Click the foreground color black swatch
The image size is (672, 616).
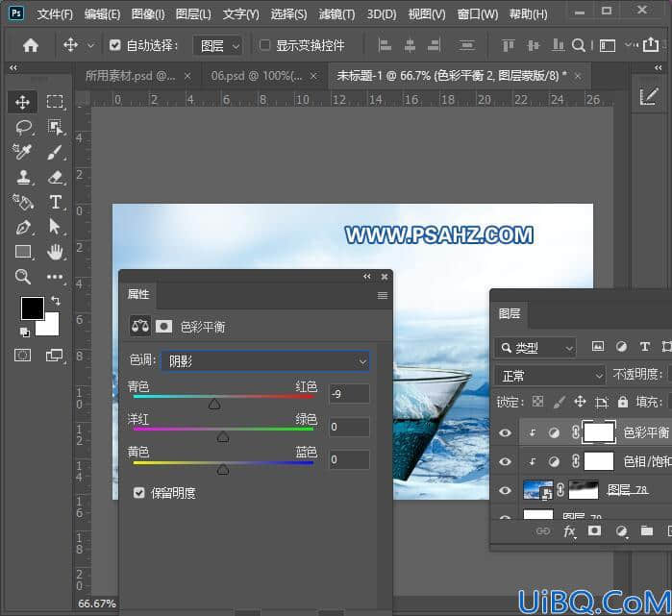click(x=31, y=307)
